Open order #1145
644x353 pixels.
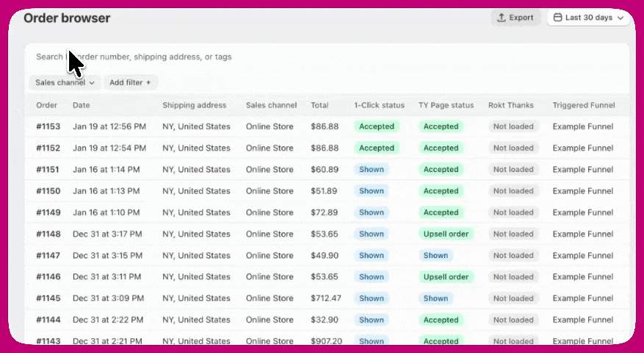[x=48, y=299]
